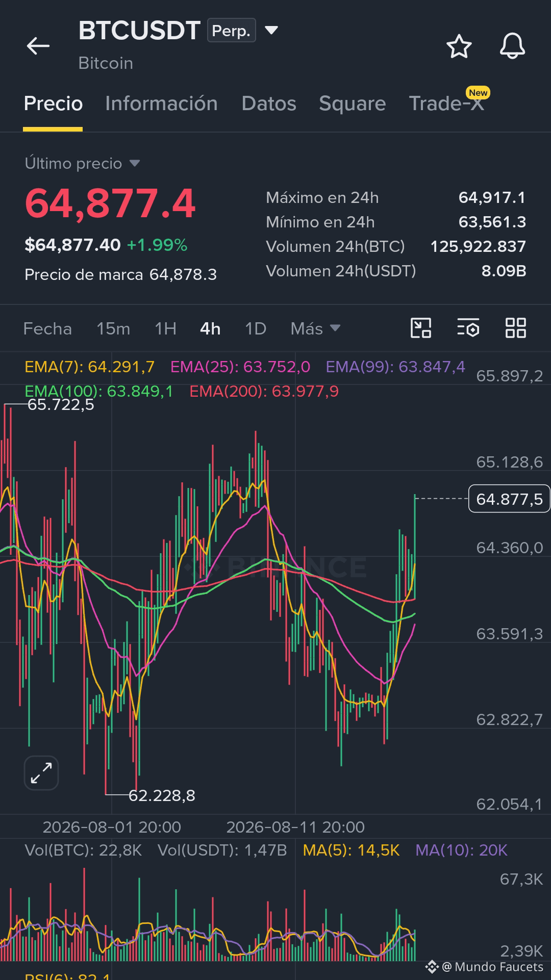Tap the EMA(25): 63.752,0 indicator label
The width and height of the screenshot is (551, 980).
click(x=240, y=367)
